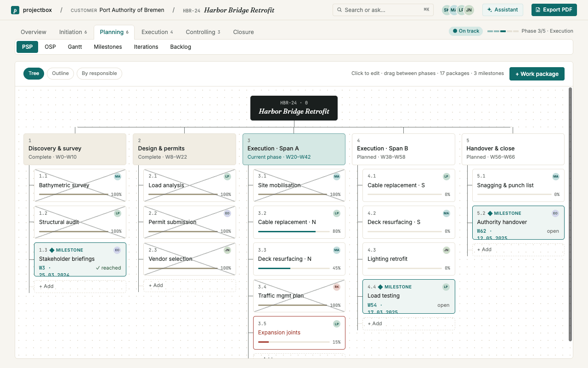
Task: Open the Gantt sub-tab
Action: (75, 47)
